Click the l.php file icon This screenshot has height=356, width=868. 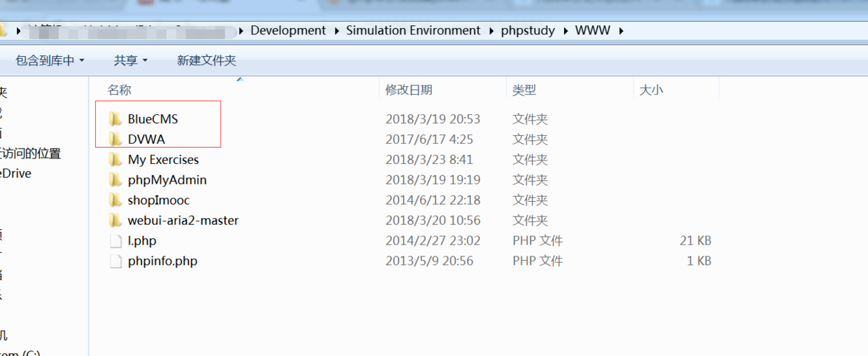pos(115,241)
